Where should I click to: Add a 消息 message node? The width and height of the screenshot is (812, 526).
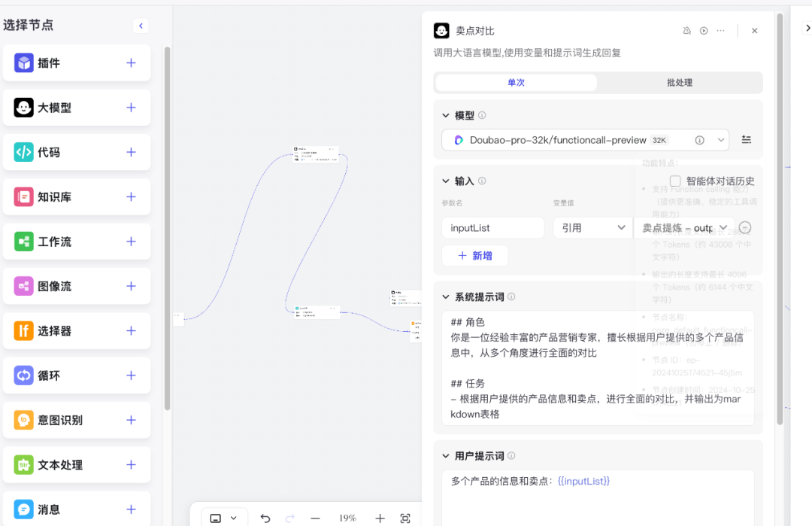coord(131,509)
